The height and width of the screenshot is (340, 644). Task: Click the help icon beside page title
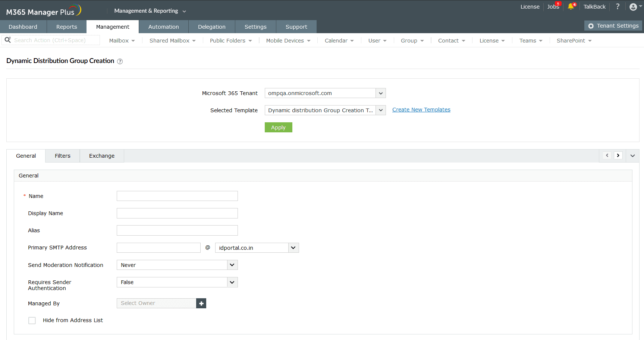coord(120,62)
